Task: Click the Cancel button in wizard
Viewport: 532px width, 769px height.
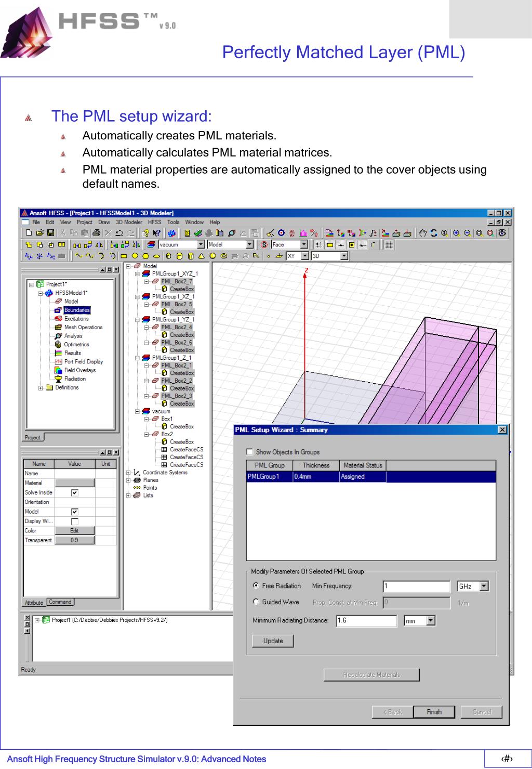Action: [x=482, y=712]
